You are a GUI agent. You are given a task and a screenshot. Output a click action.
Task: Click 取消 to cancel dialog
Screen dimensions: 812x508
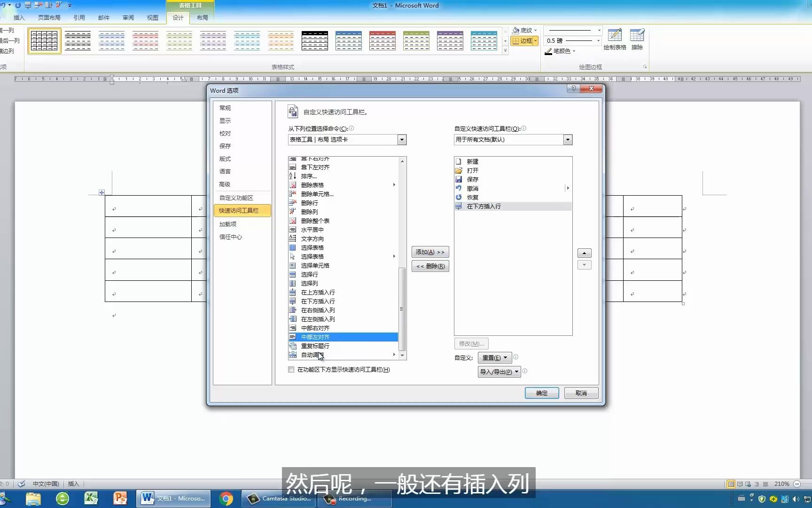coord(581,393)
